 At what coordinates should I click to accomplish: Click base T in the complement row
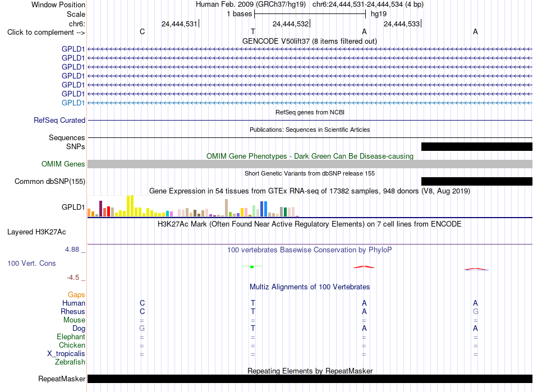coord(253,31)
